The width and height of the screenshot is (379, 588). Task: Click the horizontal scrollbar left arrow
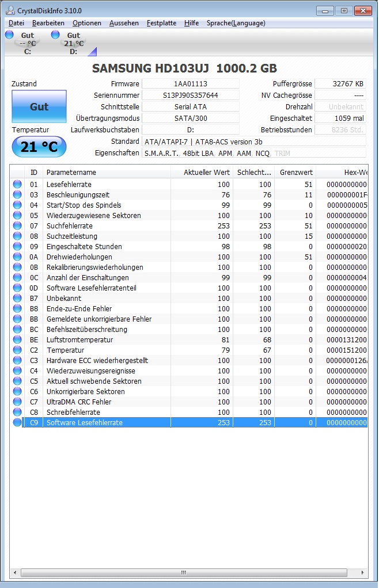15,572
